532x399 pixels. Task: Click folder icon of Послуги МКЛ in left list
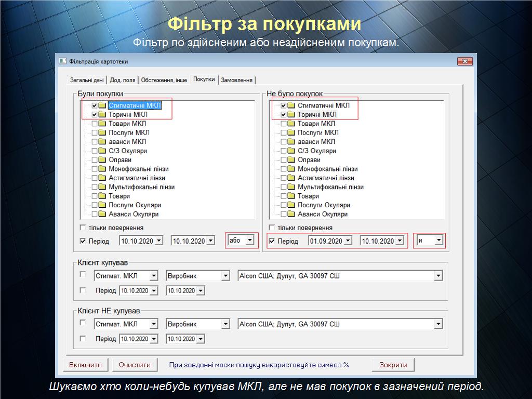pyautogui.click(x=102, y=132)
